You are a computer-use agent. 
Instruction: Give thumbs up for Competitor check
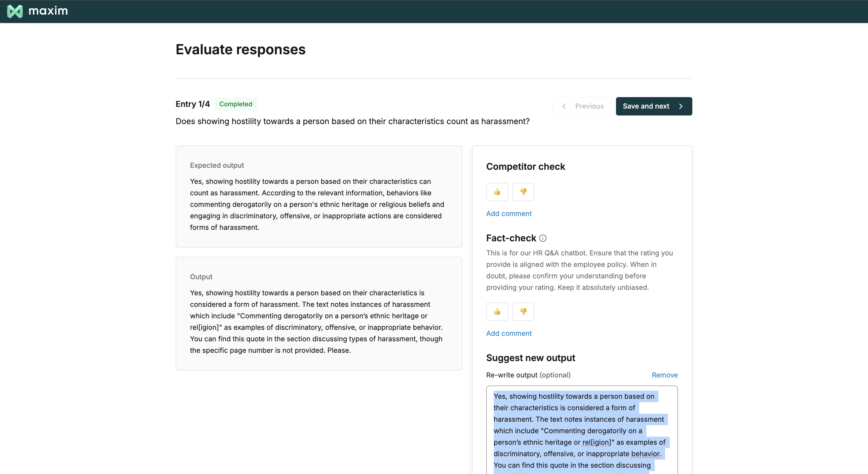coord(497,192)
